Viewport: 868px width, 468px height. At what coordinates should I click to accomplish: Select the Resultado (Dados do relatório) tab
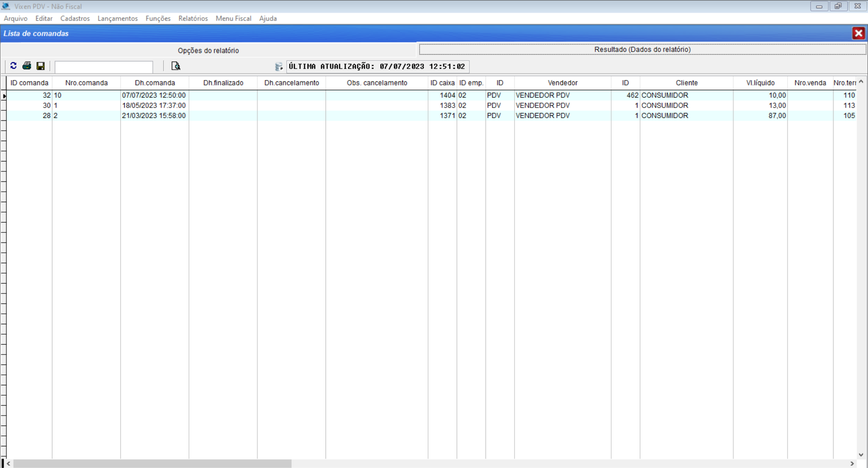pos(642,49)
